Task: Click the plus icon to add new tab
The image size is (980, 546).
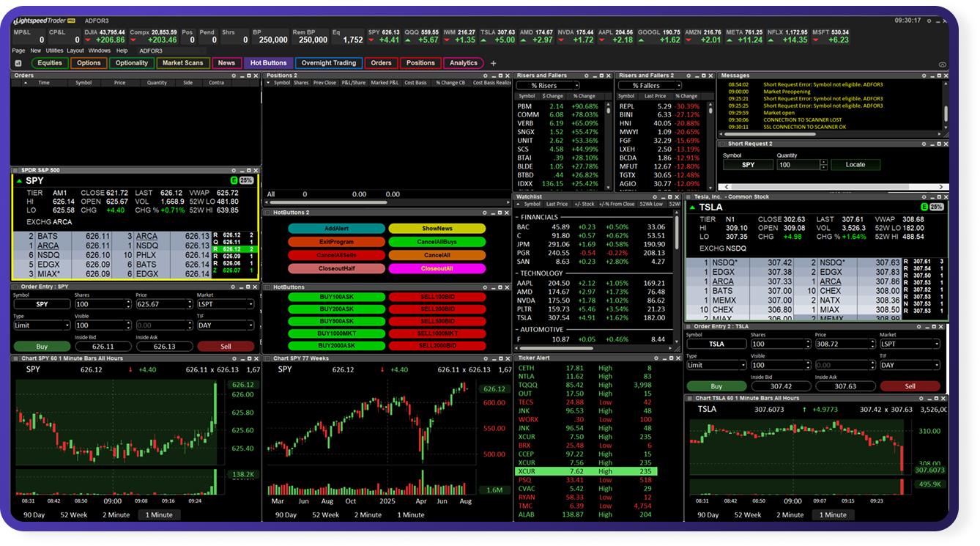Action: [x=493, y=63]
